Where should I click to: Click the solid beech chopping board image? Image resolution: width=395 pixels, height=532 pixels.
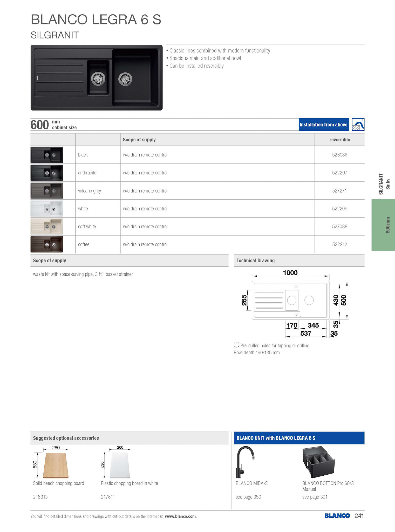[x=56, y=465]
